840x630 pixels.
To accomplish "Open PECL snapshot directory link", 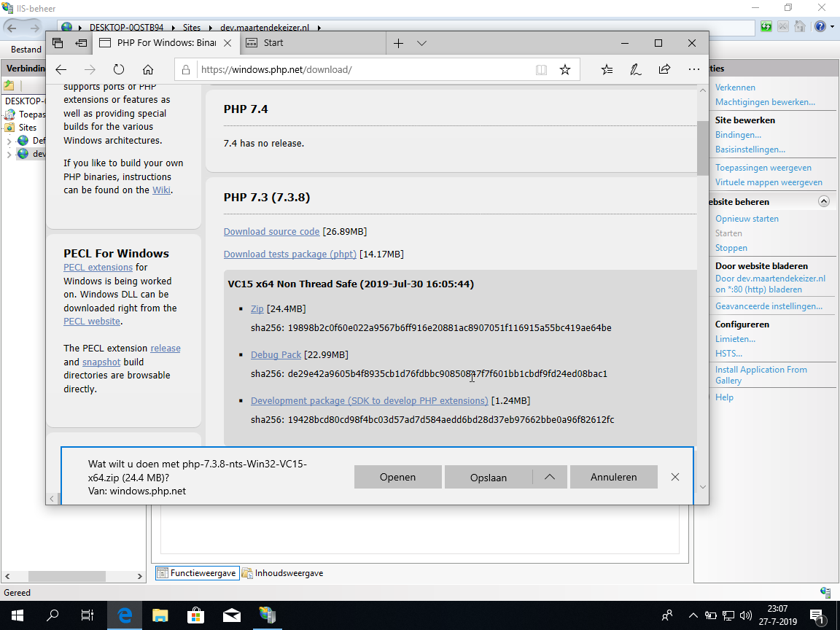I will tap(101, 362).
